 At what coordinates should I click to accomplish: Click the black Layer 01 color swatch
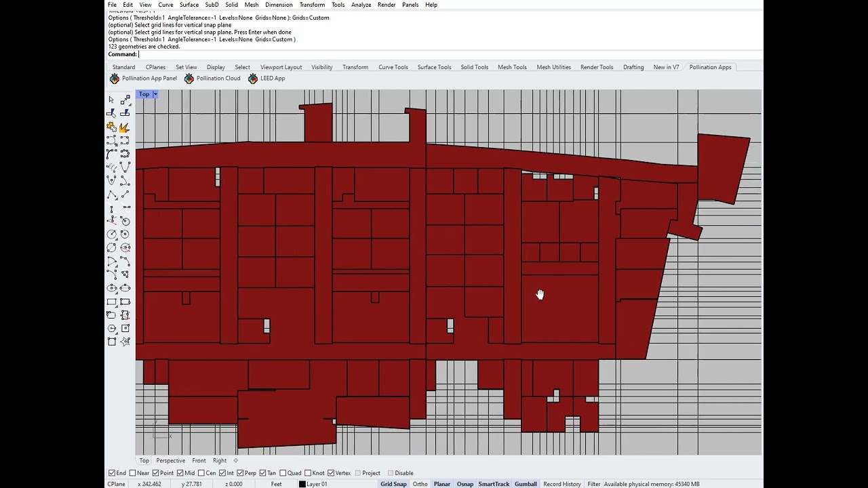coord(302,484)
